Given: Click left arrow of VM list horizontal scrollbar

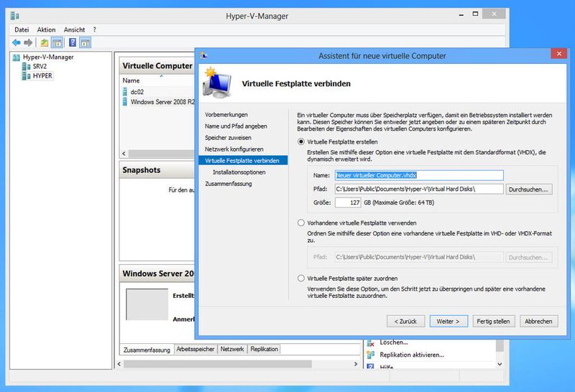Looking at the screenshot, I should [x=124, y=154].
